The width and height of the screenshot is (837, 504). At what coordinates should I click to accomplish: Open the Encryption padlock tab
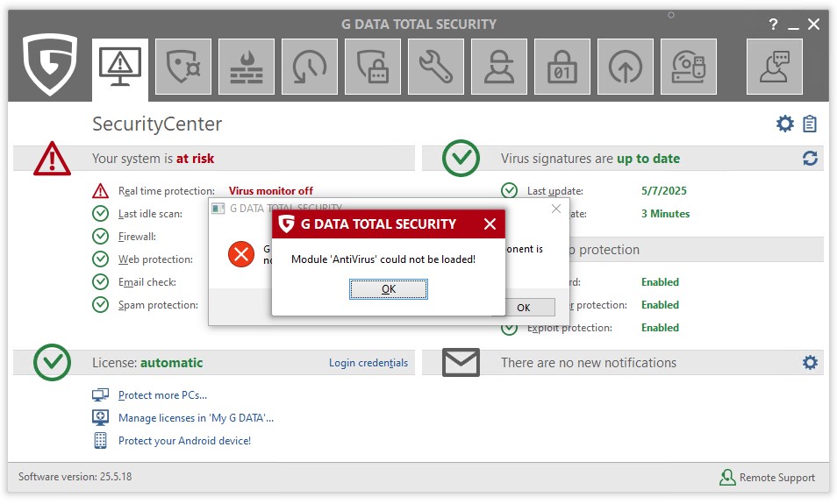(562, 67)
